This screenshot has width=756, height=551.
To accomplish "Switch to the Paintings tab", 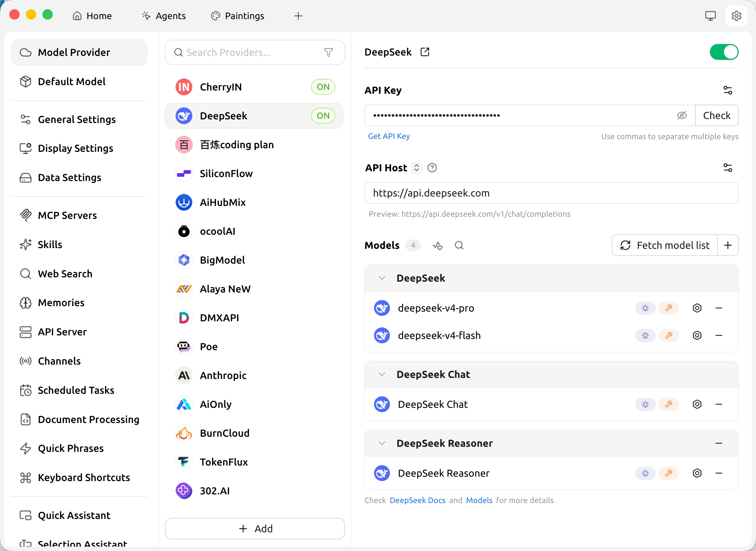I will pos(238,16).
